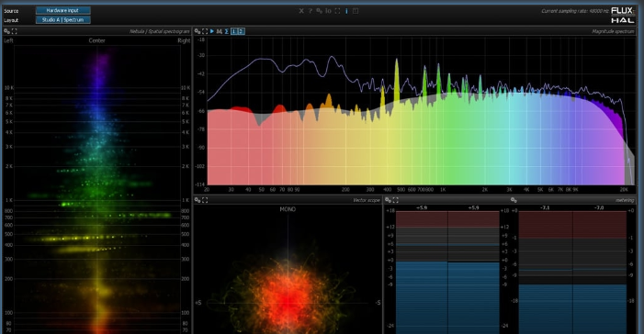Click the -114 dB label on spectrum scale
The width and height of the screenshot is (644, 334).
click(x=200, y=184)
